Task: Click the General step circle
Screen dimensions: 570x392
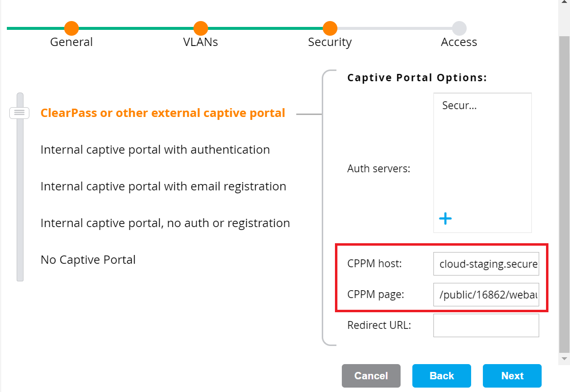Action: 71,28
